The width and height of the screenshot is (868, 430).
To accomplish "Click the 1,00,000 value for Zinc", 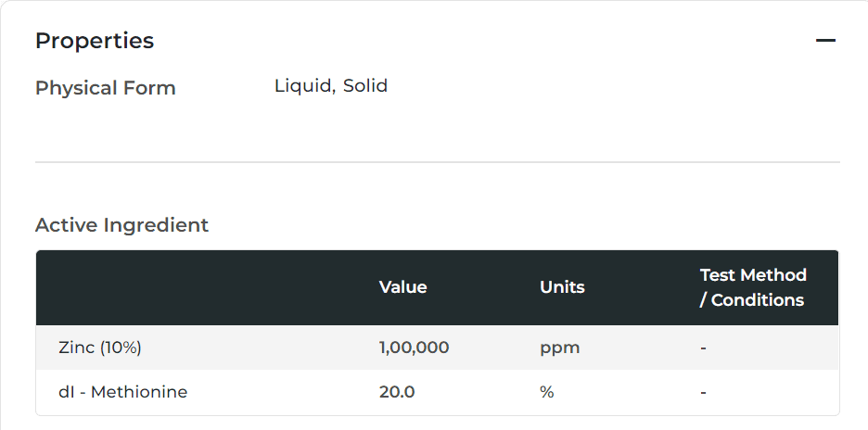I will (x=414, y=348).
